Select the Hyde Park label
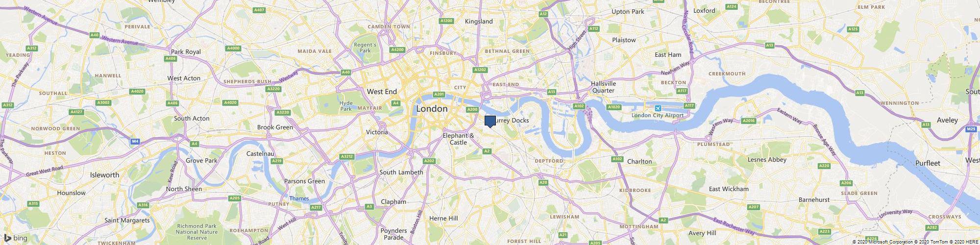Image resolution: width=980 pixels, height=245 pixels. (x=346, y=106)
